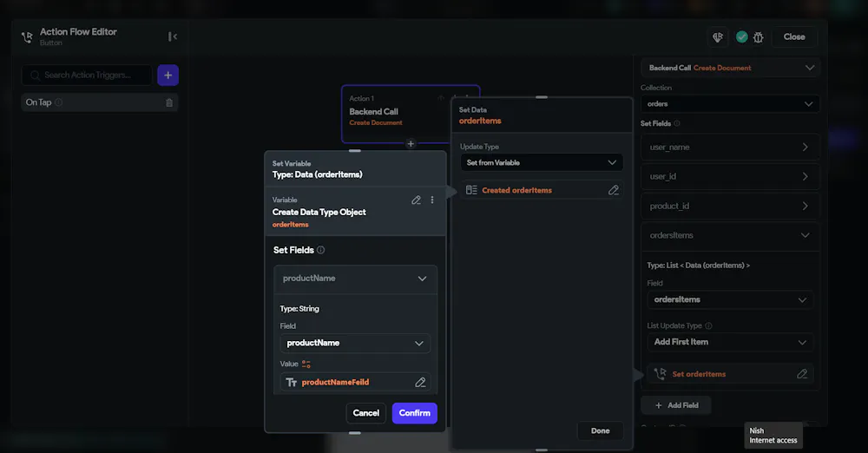
Task: Click the Done button
Action: (x=600, y=430)
